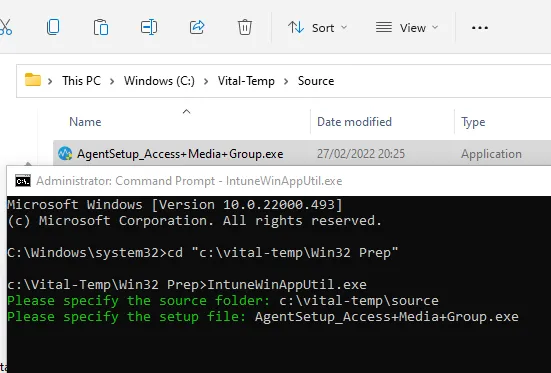This screenshot has width=551, height=373.
Task: Open the Sort dropdown menu
Action: click(317, 27)
